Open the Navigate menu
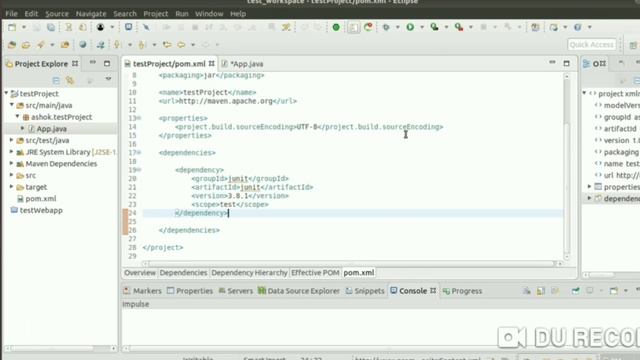Viewport: 640px width, 360px height. tap(91, 13)
